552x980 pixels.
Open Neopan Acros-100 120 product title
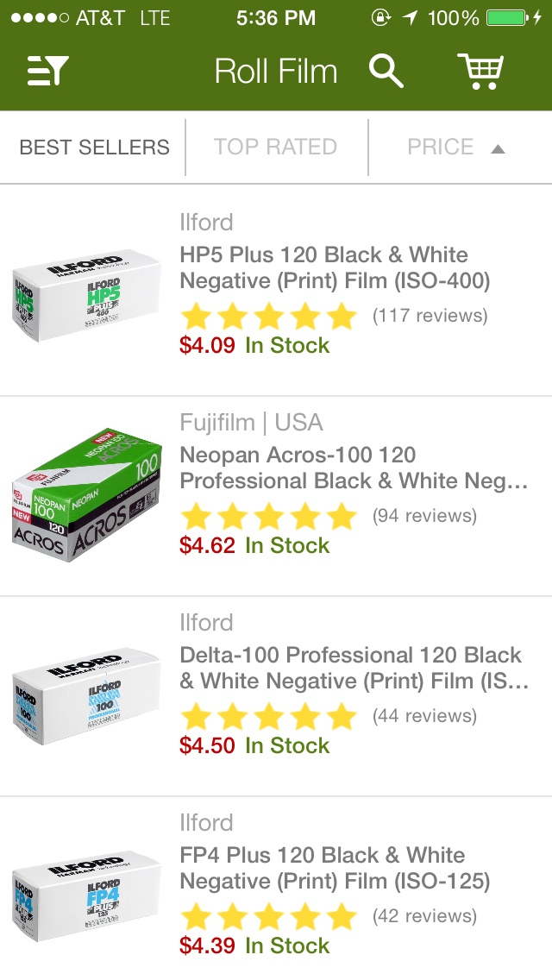[x=354, y=468]
